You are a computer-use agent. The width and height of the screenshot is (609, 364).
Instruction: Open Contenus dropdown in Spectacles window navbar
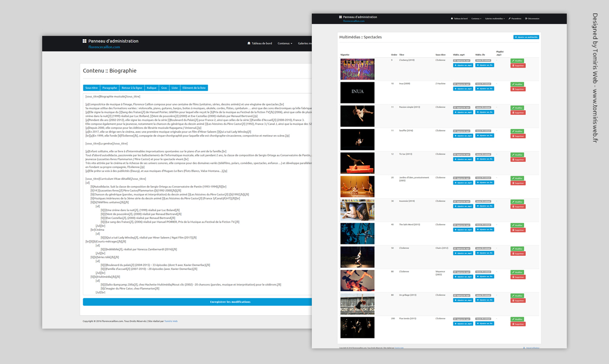(476, 19)
